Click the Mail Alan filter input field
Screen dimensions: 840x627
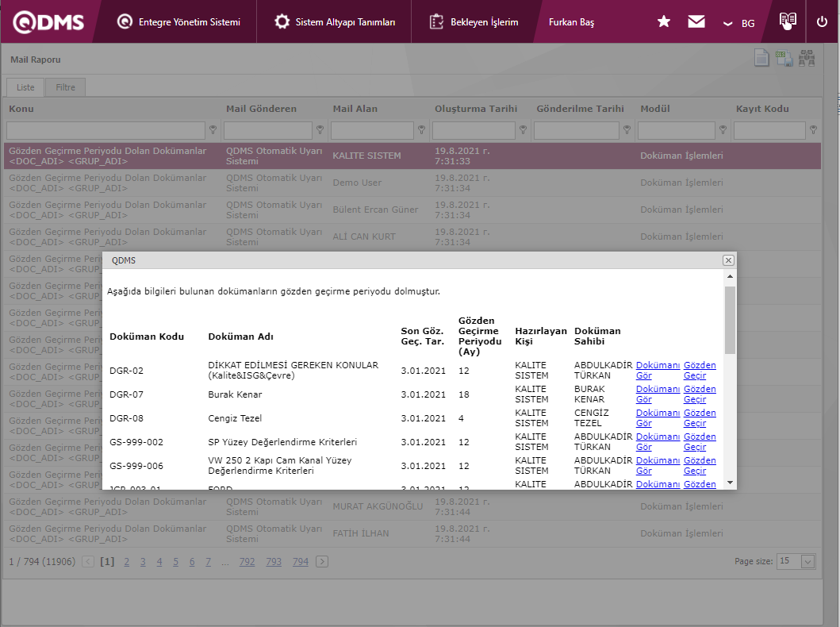371,130
